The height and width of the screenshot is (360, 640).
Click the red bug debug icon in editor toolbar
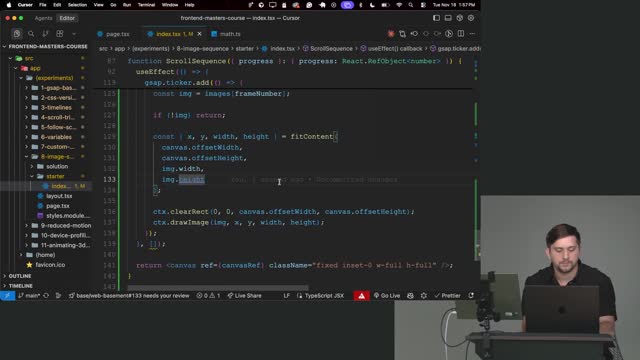tap(391, 34)
